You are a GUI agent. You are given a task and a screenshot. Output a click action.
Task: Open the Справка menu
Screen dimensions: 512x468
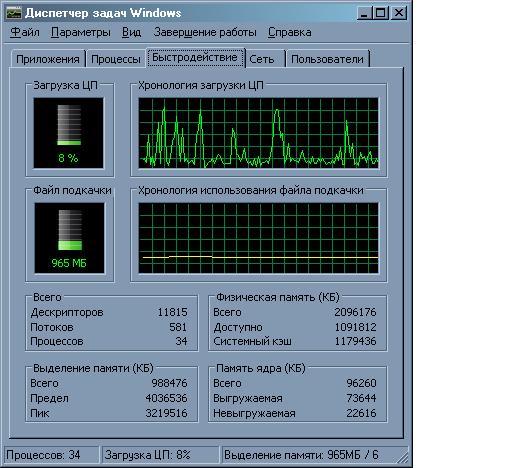tap(290, 32)
